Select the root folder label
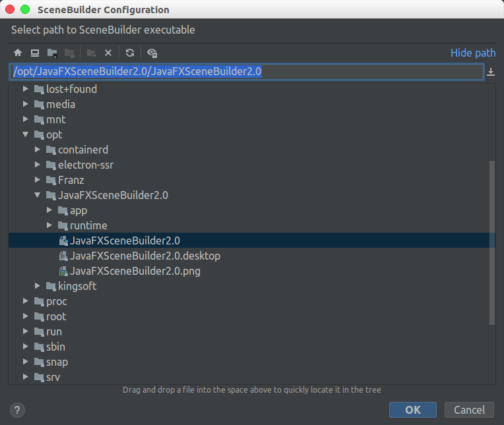The image size is (504, 425). pyautogui.click(x=56, y=316)
